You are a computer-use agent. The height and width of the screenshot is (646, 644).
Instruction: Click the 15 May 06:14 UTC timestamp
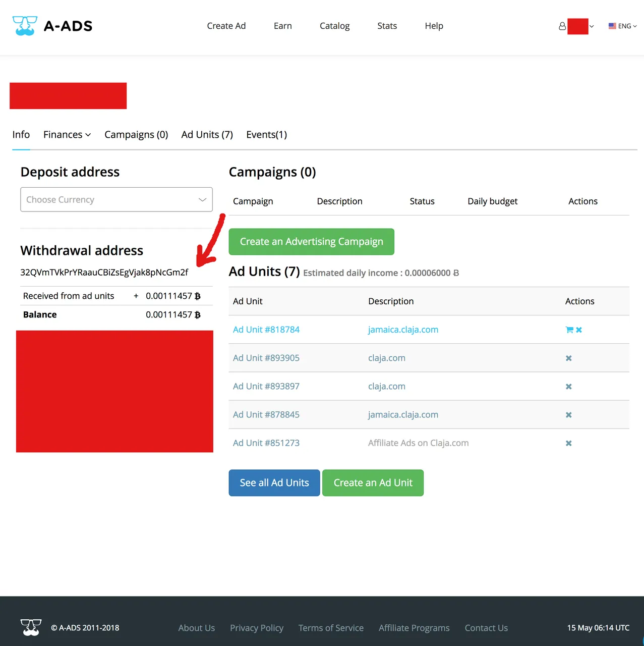point(598,628)
